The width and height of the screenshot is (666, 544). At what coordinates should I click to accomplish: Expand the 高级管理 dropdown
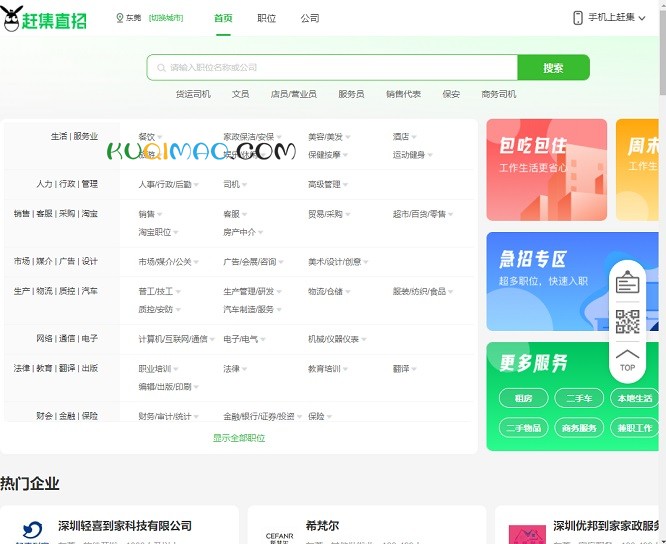[328, 184]
